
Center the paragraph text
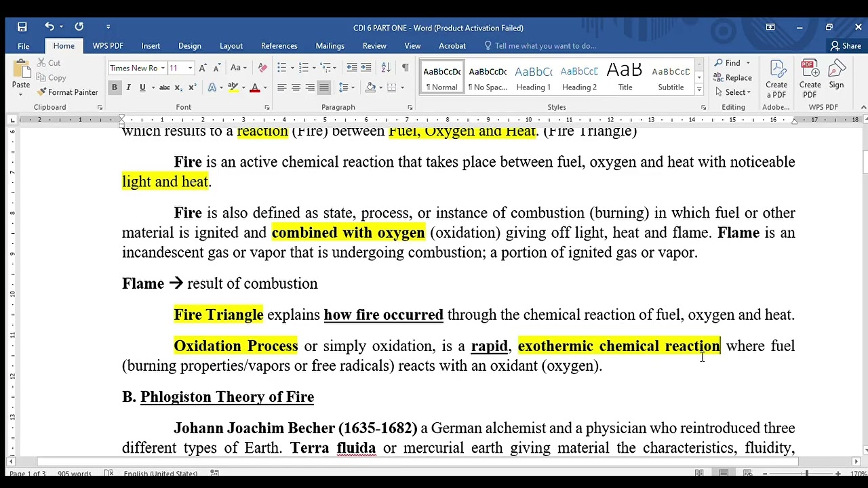click(296, 87)
